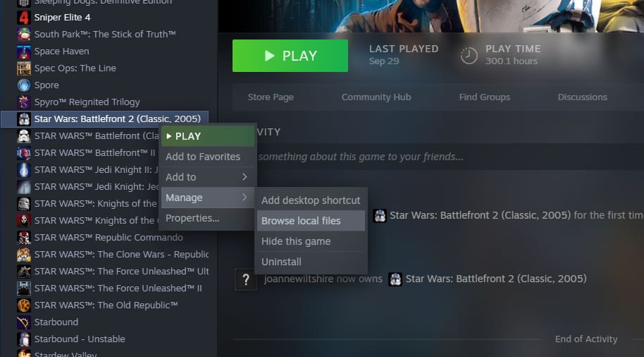Select STAR WARS Republic Commando entry
The image size is (644, 357).
coord(109,238)
